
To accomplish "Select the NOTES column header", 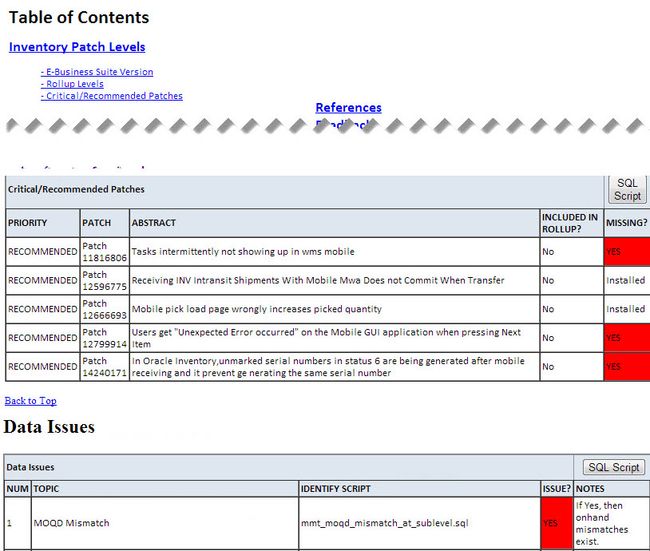I will (612, 489).
